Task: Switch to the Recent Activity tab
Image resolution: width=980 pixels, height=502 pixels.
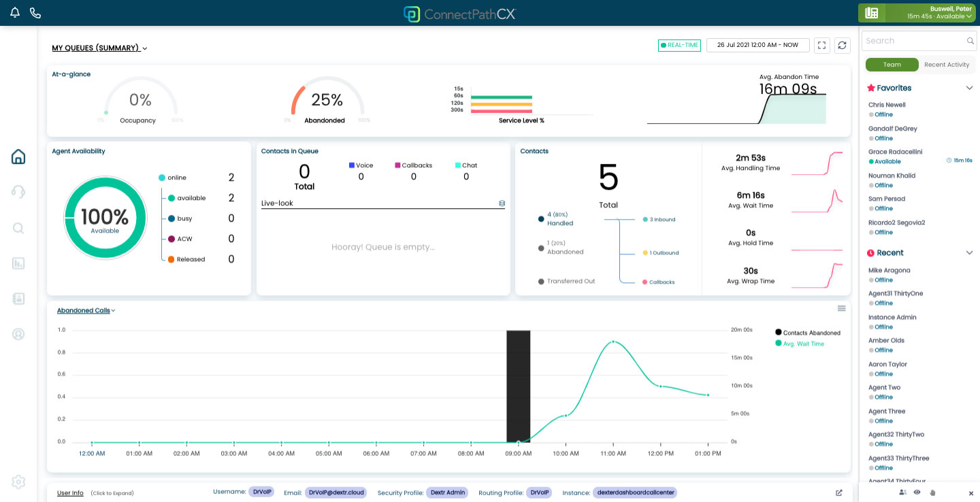Action: 947,65
